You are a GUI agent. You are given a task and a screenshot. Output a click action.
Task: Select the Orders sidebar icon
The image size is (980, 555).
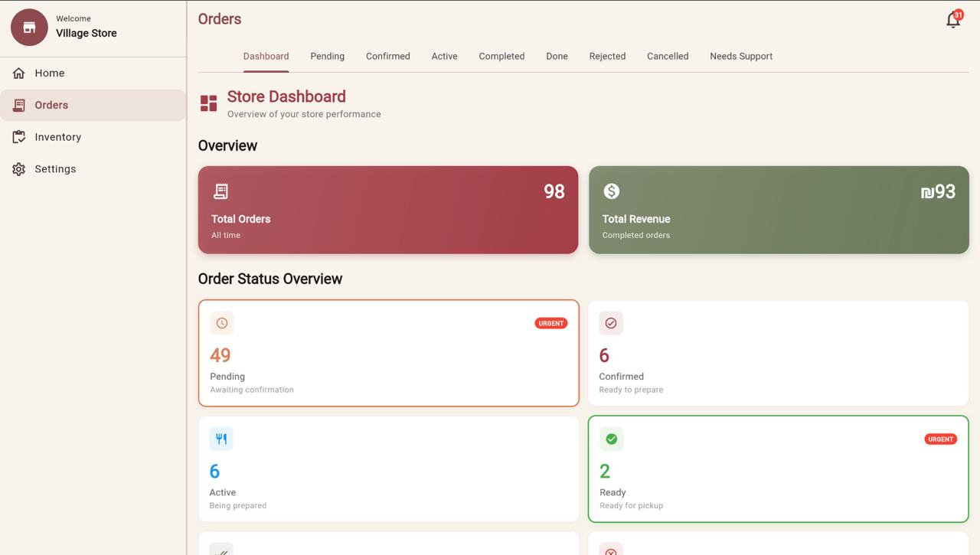[18, 105]
